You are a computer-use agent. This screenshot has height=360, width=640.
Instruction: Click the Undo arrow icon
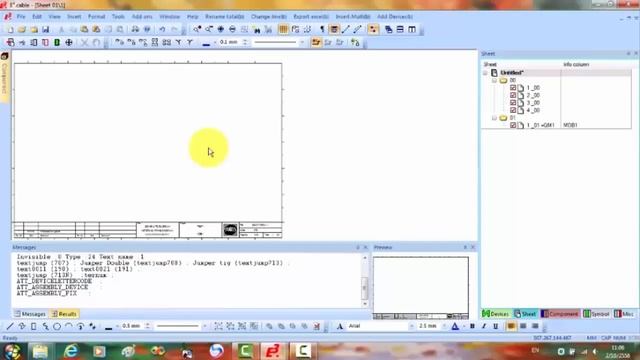[162, 29]
